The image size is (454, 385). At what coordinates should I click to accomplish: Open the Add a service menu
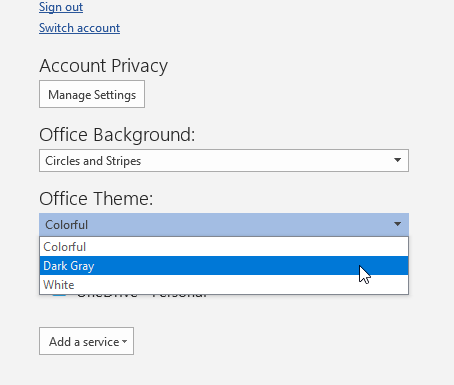86,341
